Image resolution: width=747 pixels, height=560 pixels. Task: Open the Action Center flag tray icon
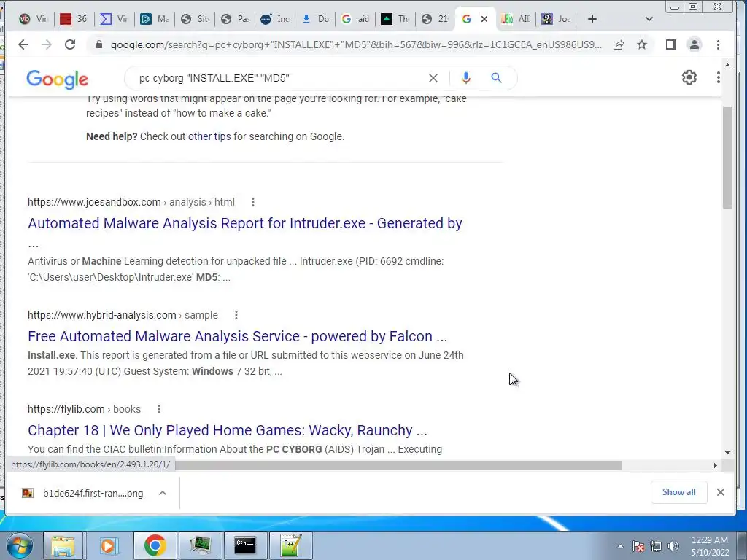click(x=638, y=546)
